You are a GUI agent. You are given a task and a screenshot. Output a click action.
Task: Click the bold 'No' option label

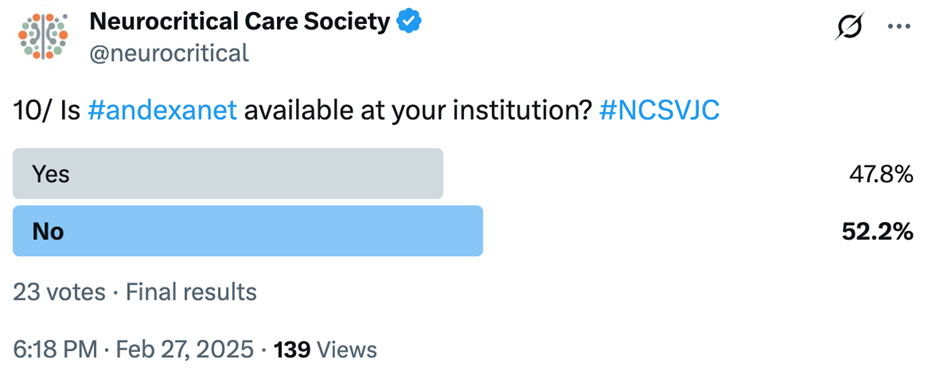(x=48, y=232)
